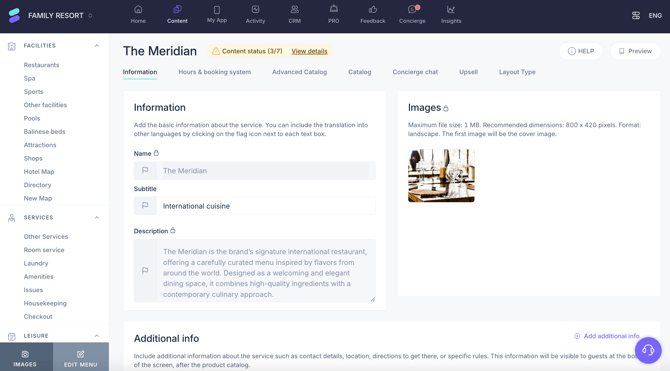
Task: Click the lock icon next to Name label
Action: pyautogui.click(x=156, y=153)
